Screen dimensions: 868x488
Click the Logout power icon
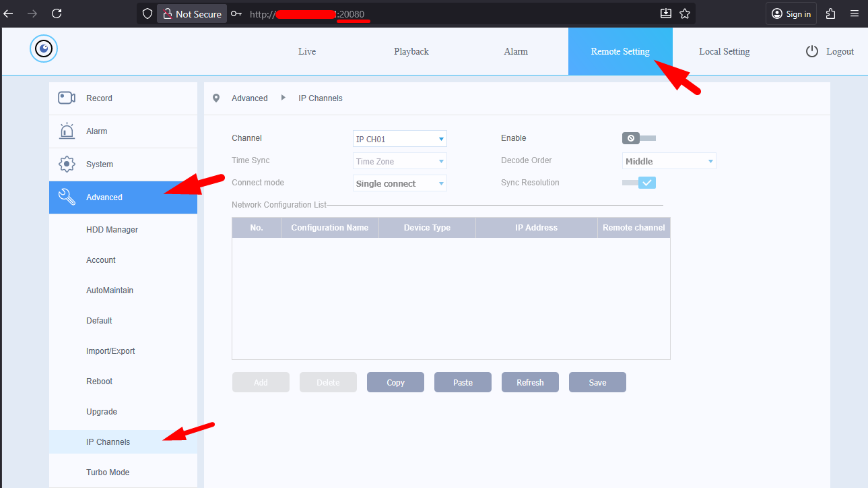pos(812,51)
